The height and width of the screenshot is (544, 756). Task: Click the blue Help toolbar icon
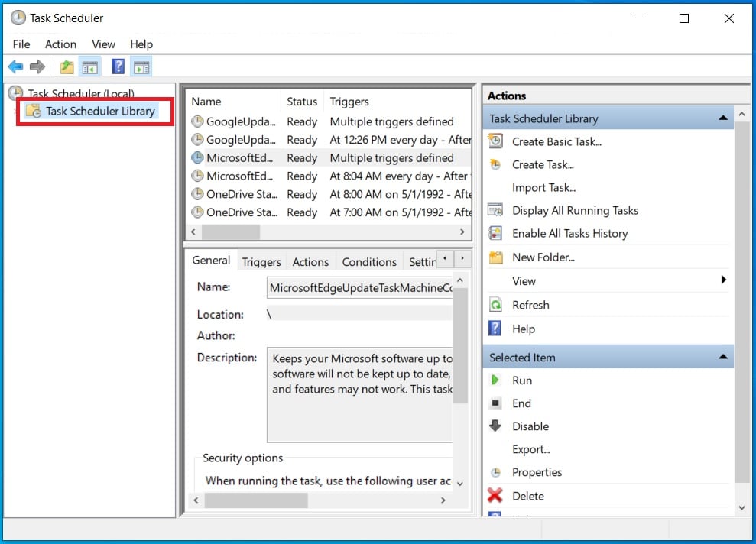click(118, 66)
